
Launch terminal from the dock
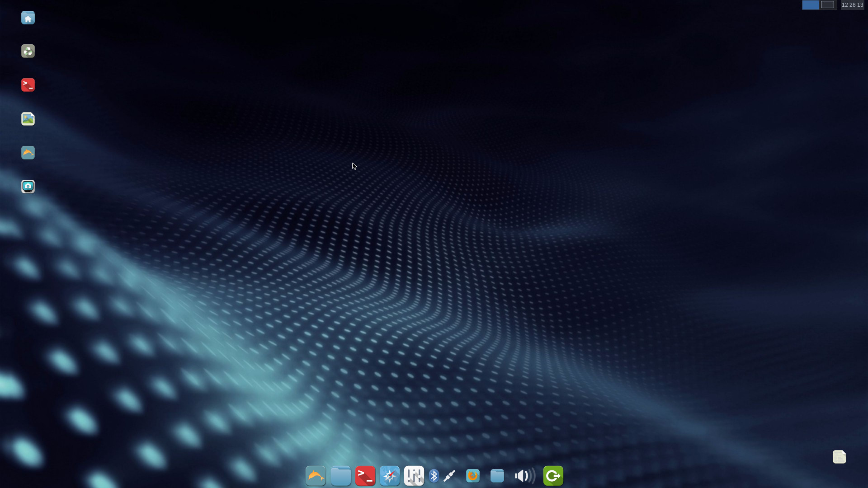point(365,476)
